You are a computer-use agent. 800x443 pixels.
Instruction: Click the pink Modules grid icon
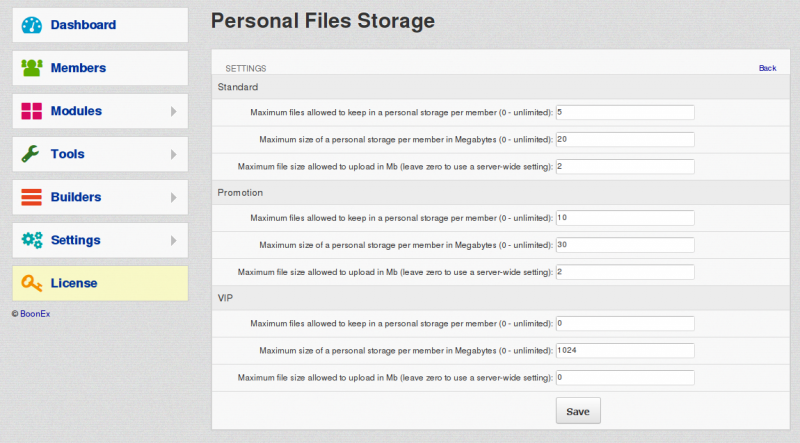point(32,111)
